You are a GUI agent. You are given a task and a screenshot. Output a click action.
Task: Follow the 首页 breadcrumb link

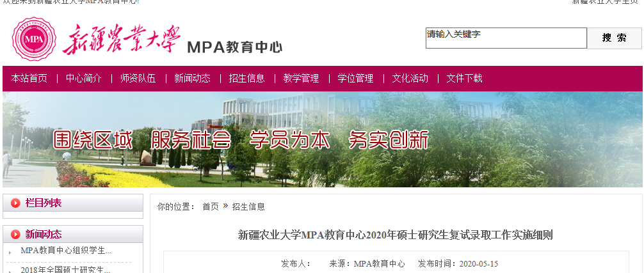210,207
